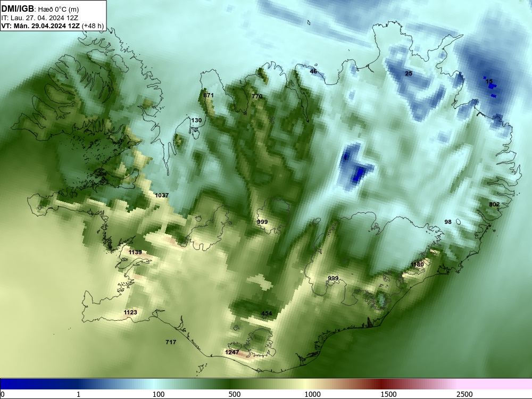Viewport: 532px width, 399px height.
Task: Click the map value 770
Action: pyautogui.click(x=257, y=96)
